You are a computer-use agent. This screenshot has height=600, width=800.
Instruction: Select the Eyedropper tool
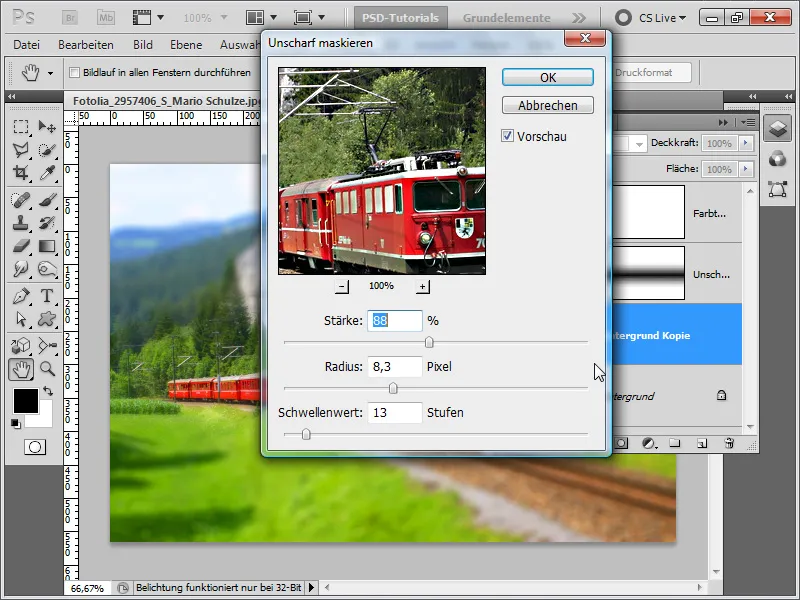(x=47, y=173)
